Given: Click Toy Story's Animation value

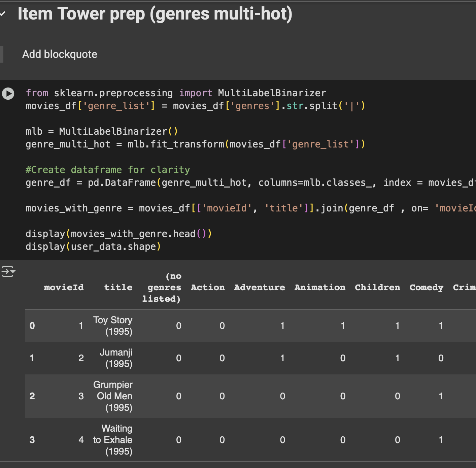Looking at the screenshot, I should [x=343, y=326].
